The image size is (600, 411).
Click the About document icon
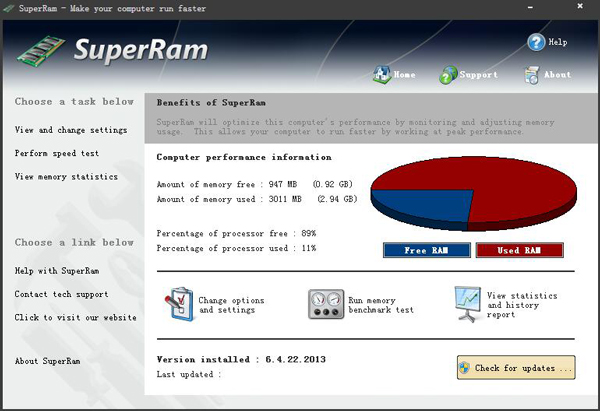(x=532, y=75)
